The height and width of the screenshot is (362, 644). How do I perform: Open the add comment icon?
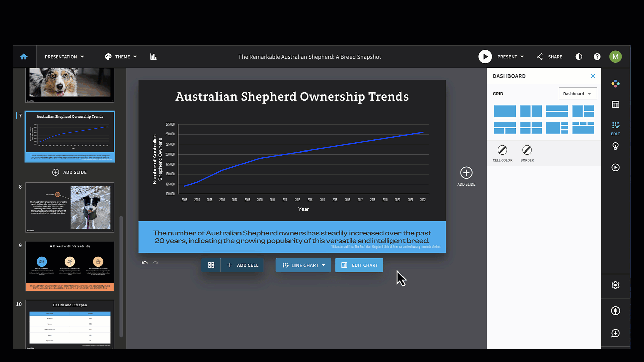[x=615, y=333]
